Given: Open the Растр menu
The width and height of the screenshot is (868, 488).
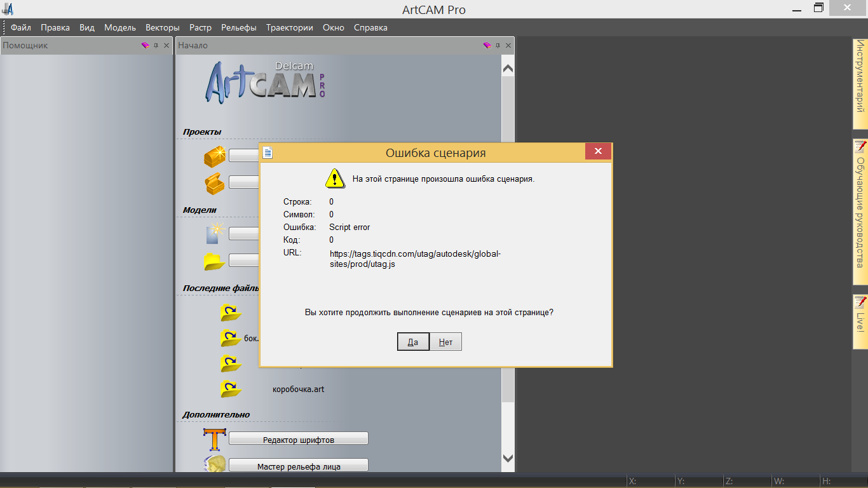Looking at the screenshot, I should coord(200,27).
